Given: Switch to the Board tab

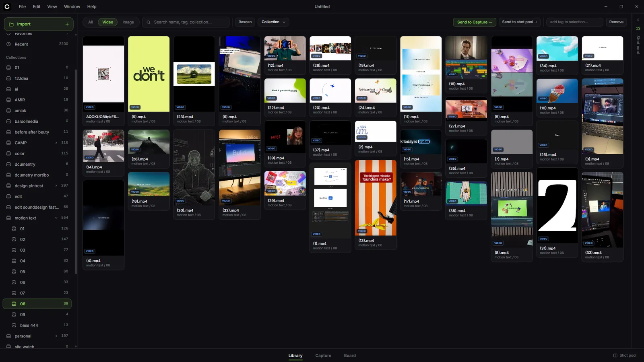Looking at the screenshot, I should [x=350, y=356].
